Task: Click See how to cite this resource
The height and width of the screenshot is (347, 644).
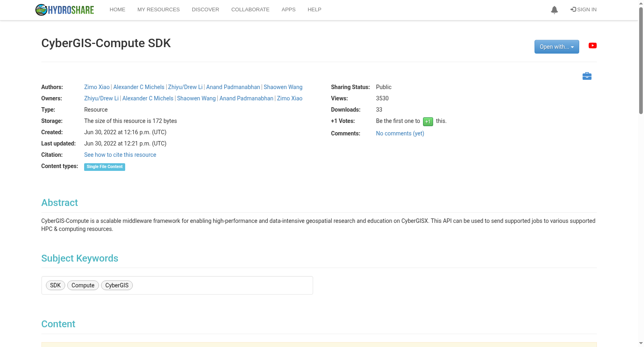Action: click(x=120, y=155)
